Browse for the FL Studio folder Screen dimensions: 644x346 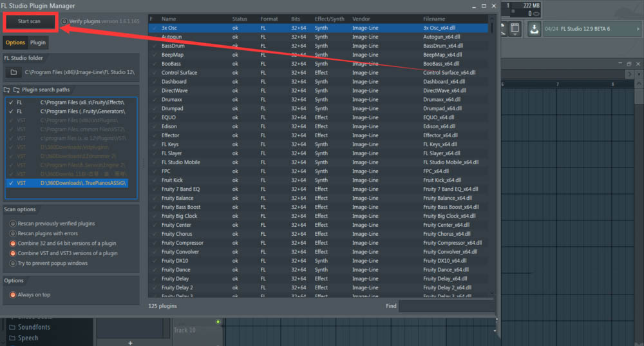14,72
